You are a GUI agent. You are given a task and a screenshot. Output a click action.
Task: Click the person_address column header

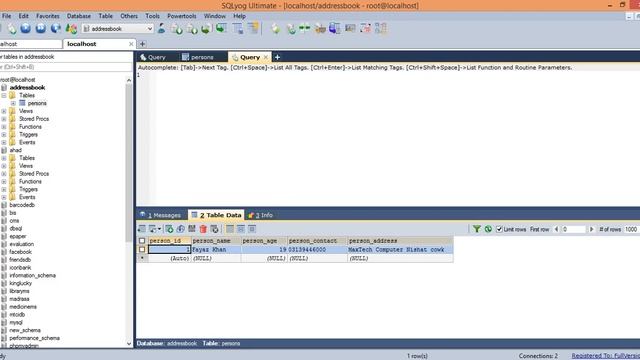[400, 241]
